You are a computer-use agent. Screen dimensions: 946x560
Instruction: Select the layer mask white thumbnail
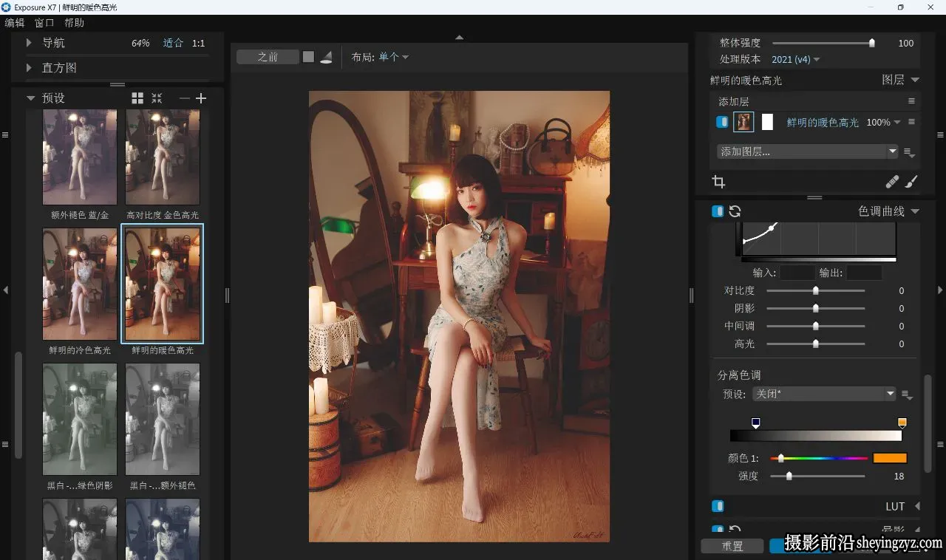(x=767, y=122)
